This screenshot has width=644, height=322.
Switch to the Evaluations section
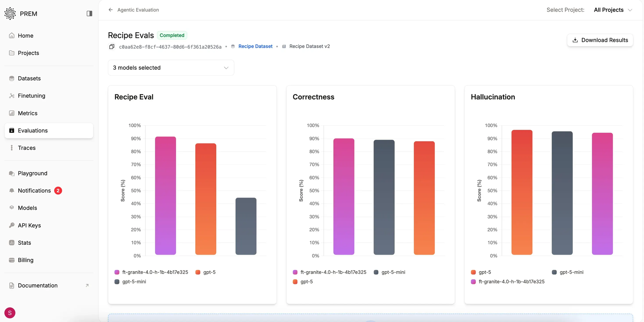point(33,130)
